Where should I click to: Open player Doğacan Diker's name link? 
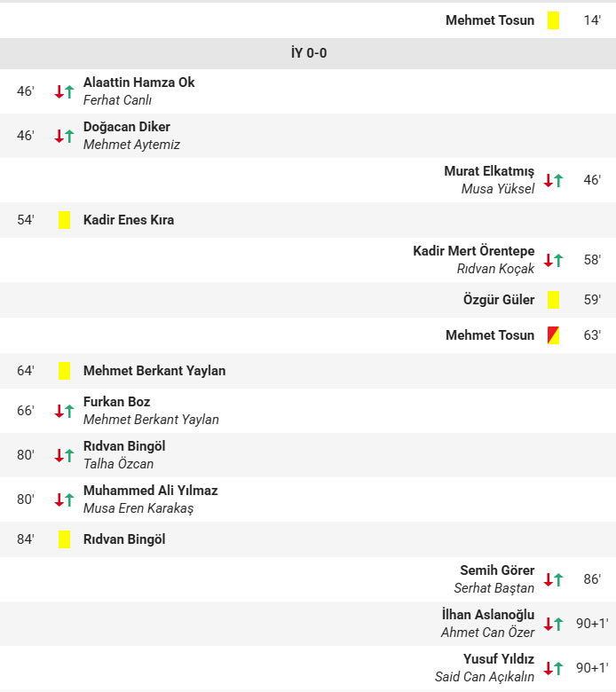[127, 127]
